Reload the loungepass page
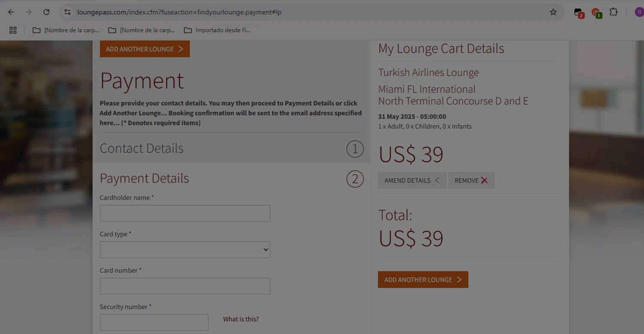644x334 pixels. point(46,12)
